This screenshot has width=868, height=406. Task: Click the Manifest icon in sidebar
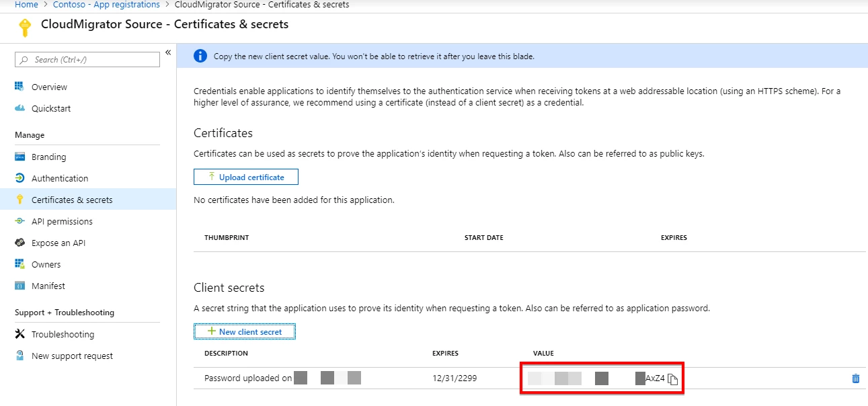coord(19,286)
